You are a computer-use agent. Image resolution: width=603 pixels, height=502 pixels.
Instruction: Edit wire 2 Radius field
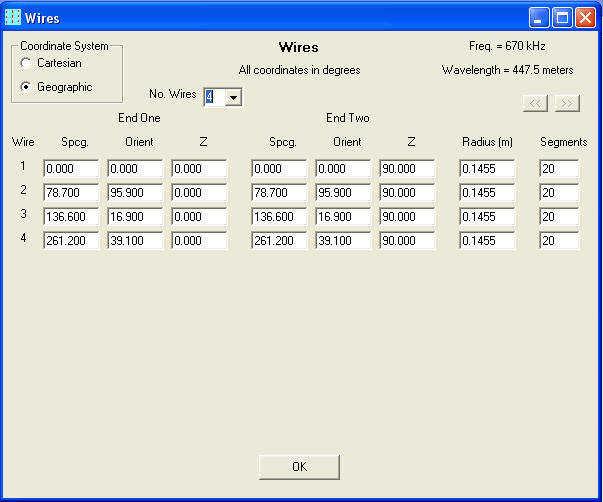point(487,192)
